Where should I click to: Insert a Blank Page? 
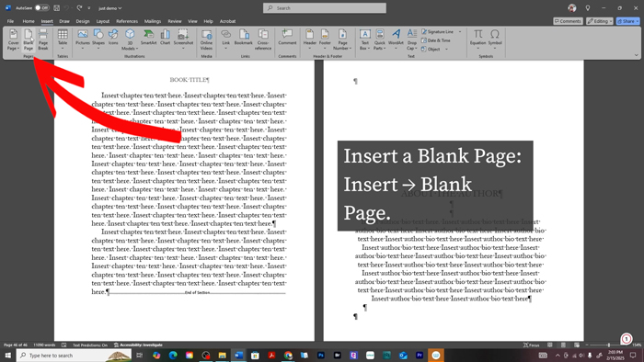[x=29, y=40]
